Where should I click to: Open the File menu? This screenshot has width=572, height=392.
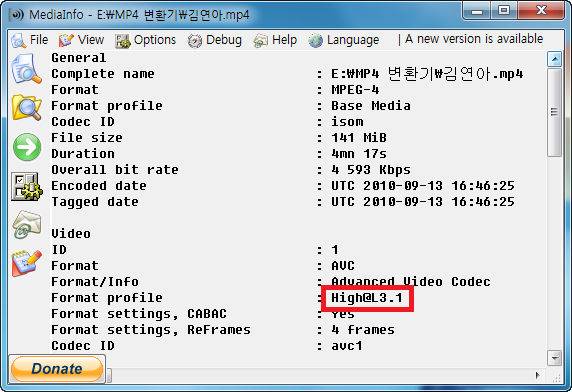pyautogui.click(x=39, y=40)
